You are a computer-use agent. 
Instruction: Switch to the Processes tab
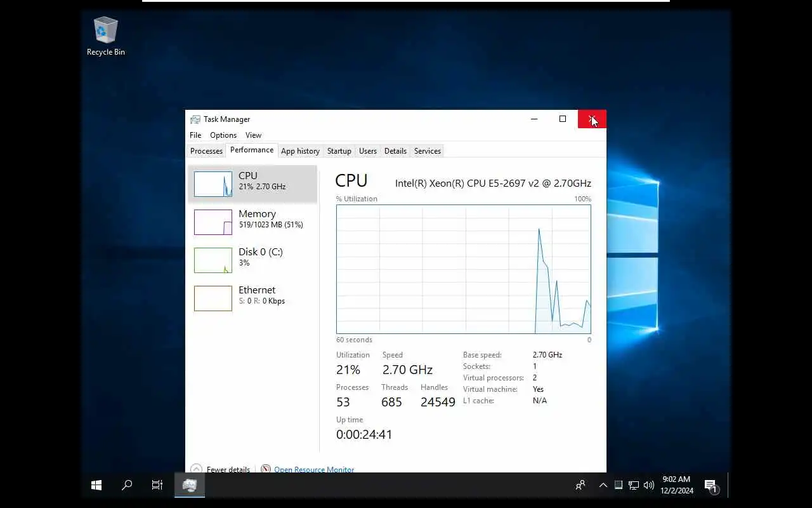click(x=206, y=151)
